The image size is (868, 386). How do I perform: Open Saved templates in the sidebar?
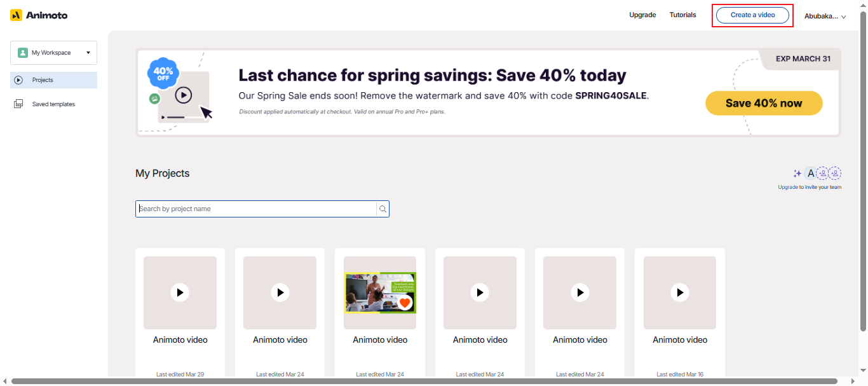[53, 104]
